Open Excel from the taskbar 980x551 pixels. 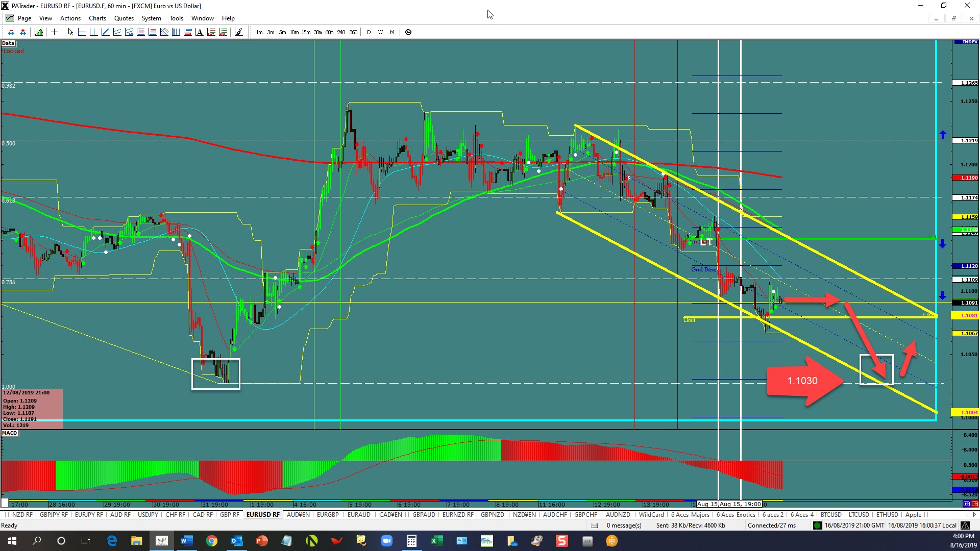tap(436, 541)
